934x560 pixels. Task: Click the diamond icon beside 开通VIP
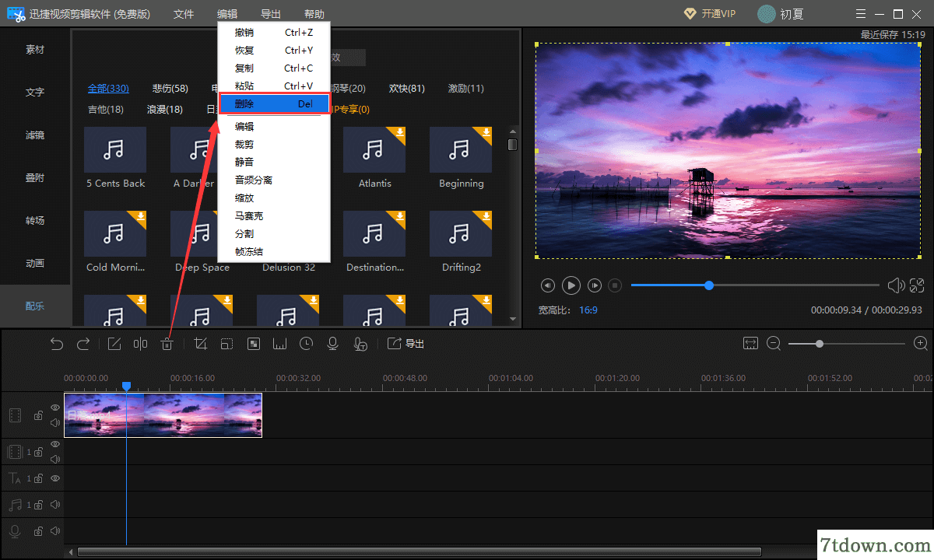coord(690,13)
